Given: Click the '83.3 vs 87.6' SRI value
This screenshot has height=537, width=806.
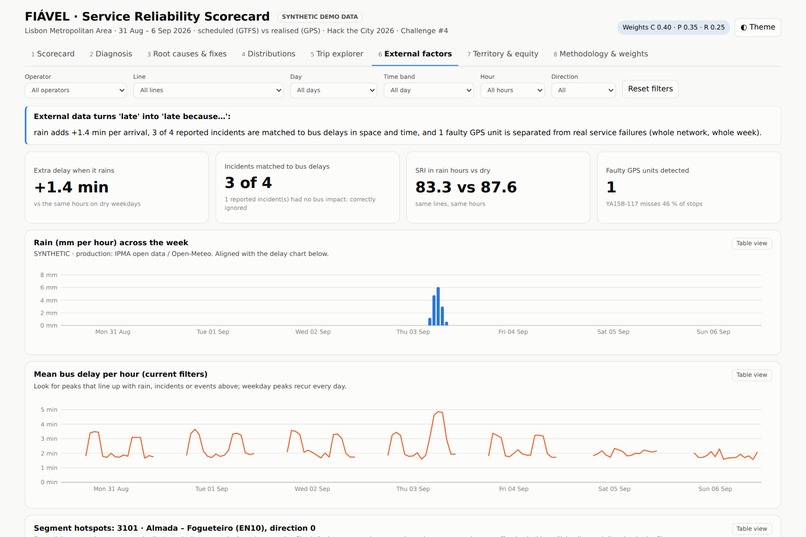Looking at the screenshot, I should pos(466,187).
